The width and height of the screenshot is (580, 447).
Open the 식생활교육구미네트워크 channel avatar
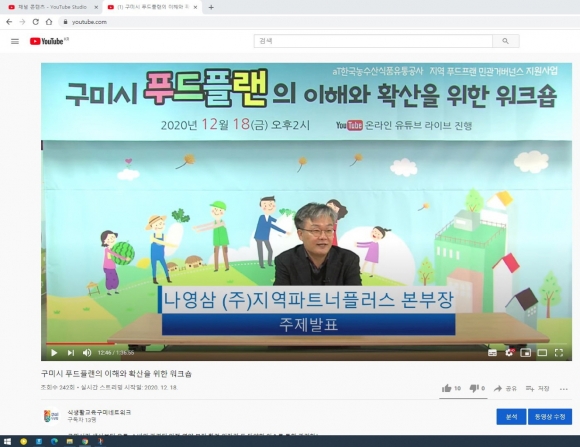click(51, 416)
